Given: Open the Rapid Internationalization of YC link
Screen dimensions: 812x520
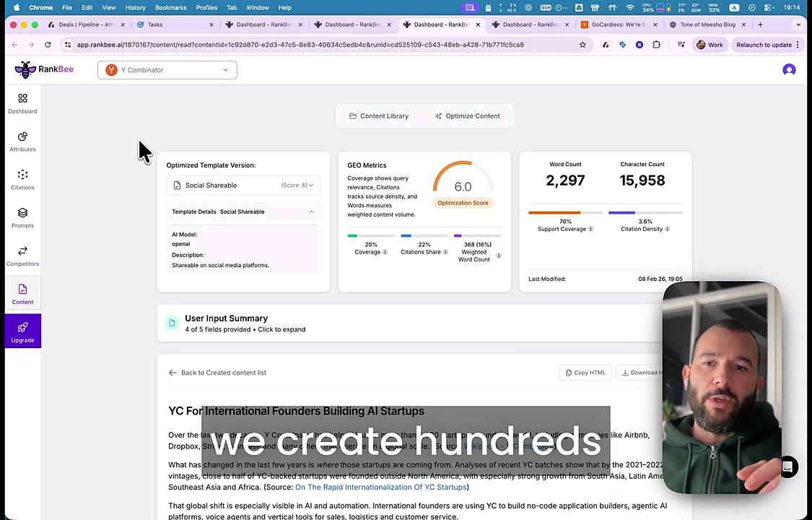Looking at the screenshot, I should coord(380,487).
